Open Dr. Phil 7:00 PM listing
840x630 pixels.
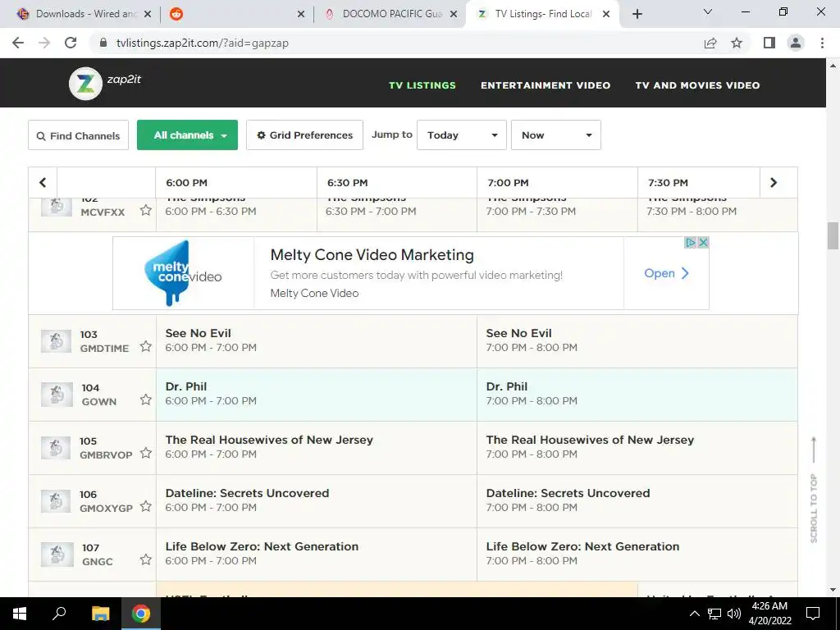637,395
